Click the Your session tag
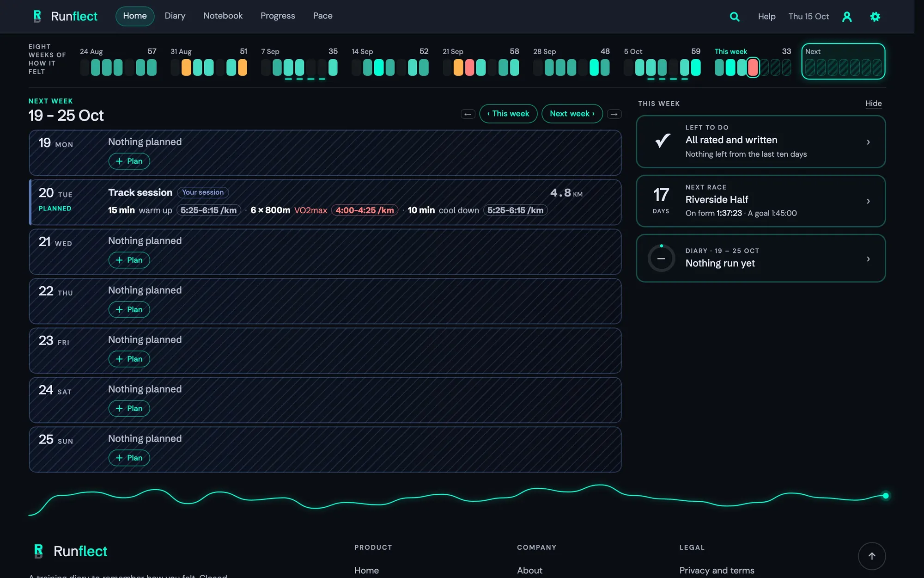The height and width of the screenshot is (578, 924). point(203,192)
